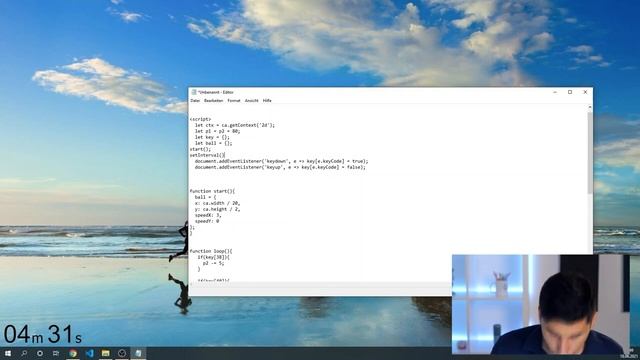This screenshot has height=360, width=640.
Task: Click the line 'let key = {};'
Action: [212, 137]
